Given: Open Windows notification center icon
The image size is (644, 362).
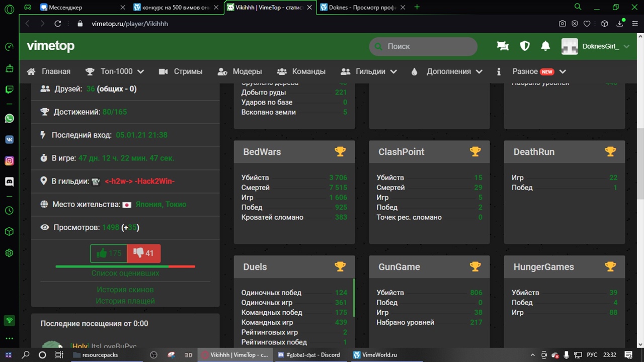Looking at the screenshot, I should pyautogui.click(x=628, y=355).
